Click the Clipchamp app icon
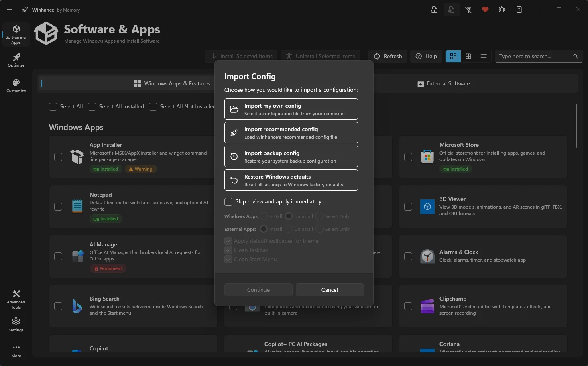Image resolution: width=588 pixels, height=366 pixels. point(427,306)
